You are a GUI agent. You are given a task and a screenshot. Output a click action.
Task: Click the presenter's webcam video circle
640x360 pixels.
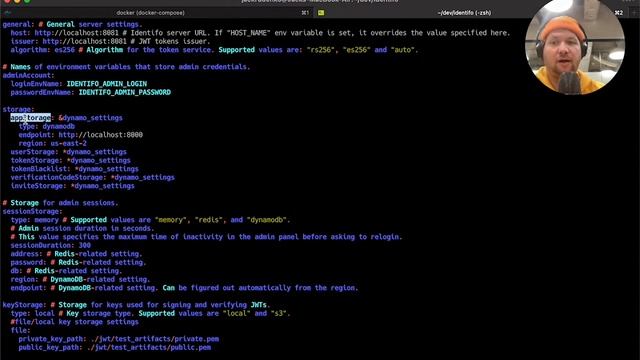574,47
